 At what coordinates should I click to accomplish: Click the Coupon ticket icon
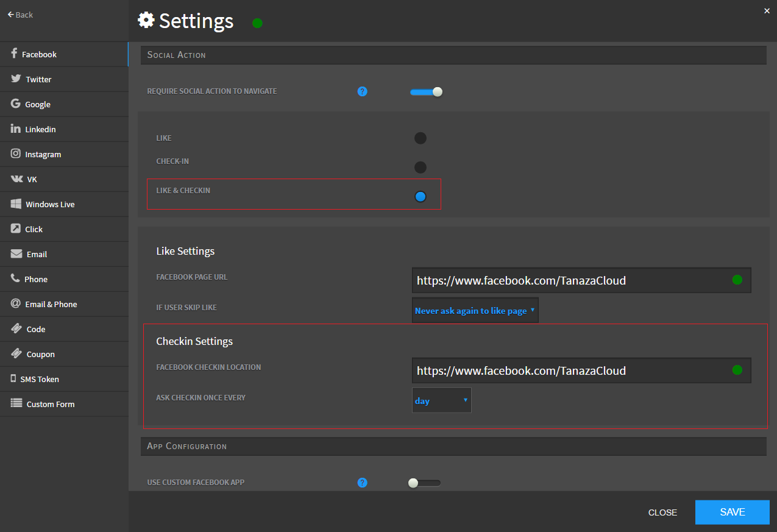click(16, 354)
